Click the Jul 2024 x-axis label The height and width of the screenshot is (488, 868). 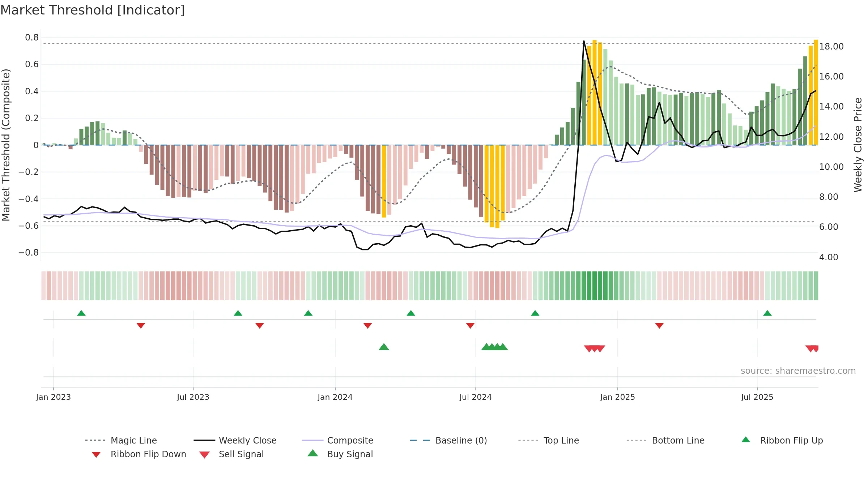click(476, 397)
